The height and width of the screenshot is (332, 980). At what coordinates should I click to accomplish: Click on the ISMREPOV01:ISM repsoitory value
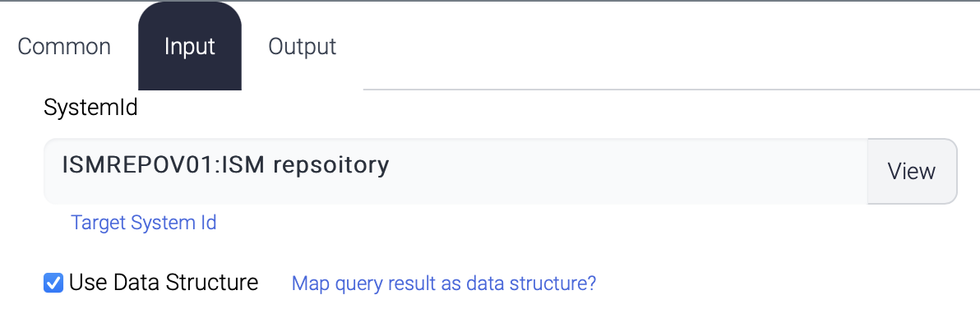click(x=225, y=166)
